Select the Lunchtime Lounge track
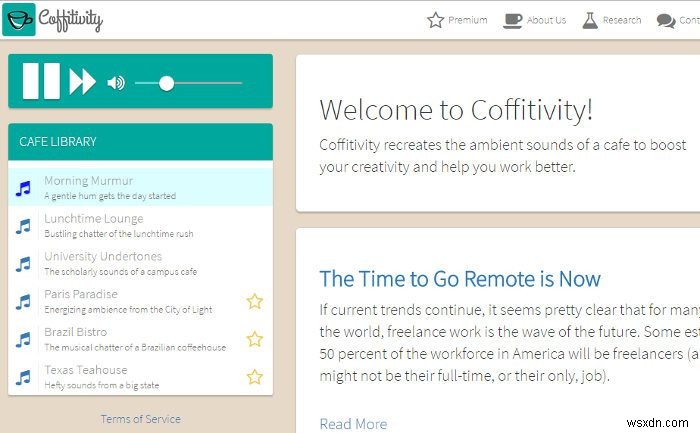This screenshot has height=433, width=700. click(140, 225)
